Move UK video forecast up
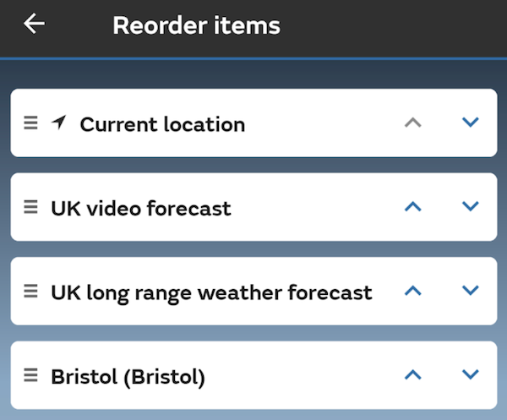The height and width of the screenshot is (420, 507). tap(412, 206)
